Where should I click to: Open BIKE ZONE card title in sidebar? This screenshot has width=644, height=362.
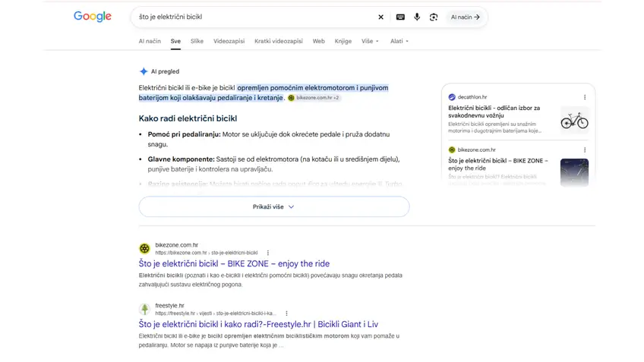(497, 164)
